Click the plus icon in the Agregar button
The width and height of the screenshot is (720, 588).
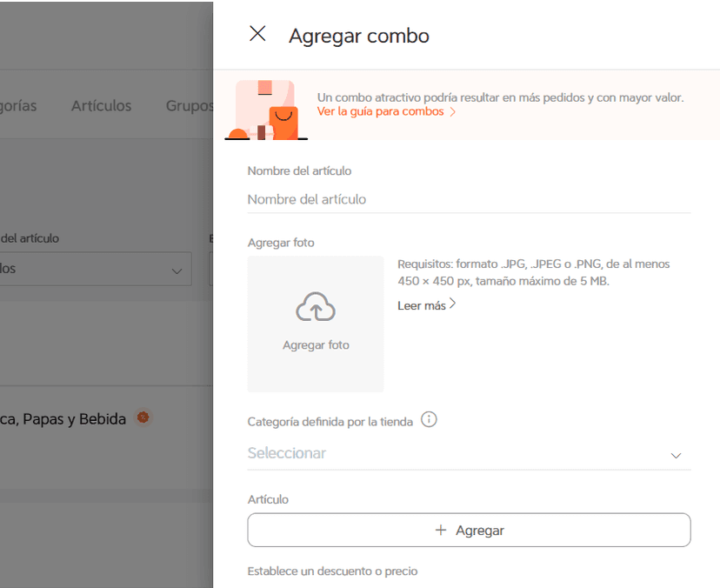click(x=441, y=530)
